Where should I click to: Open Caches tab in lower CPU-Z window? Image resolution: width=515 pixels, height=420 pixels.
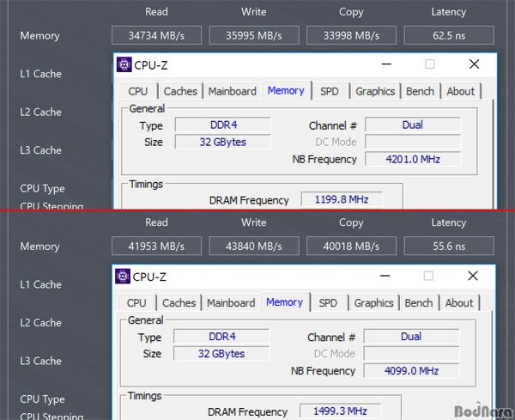click(179, 302)
